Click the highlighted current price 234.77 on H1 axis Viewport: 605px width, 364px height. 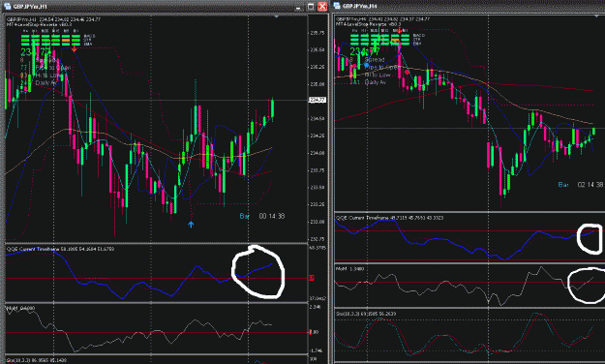click(x=318, y=100)
